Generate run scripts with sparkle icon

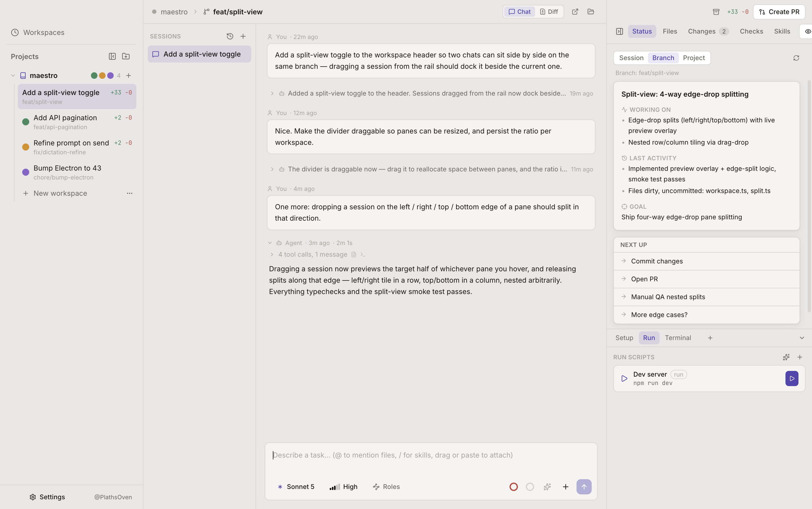(786, 357)
